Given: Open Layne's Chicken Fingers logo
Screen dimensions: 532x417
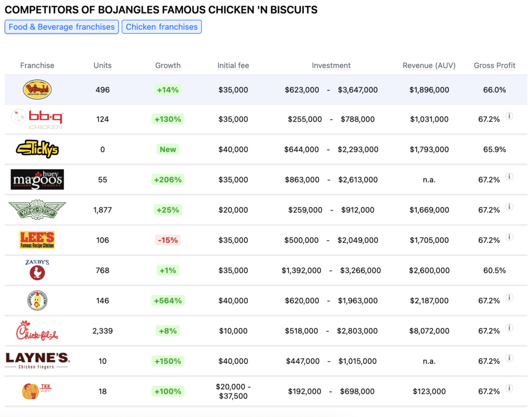Looking at the screenshot, I should pos(37,361).
